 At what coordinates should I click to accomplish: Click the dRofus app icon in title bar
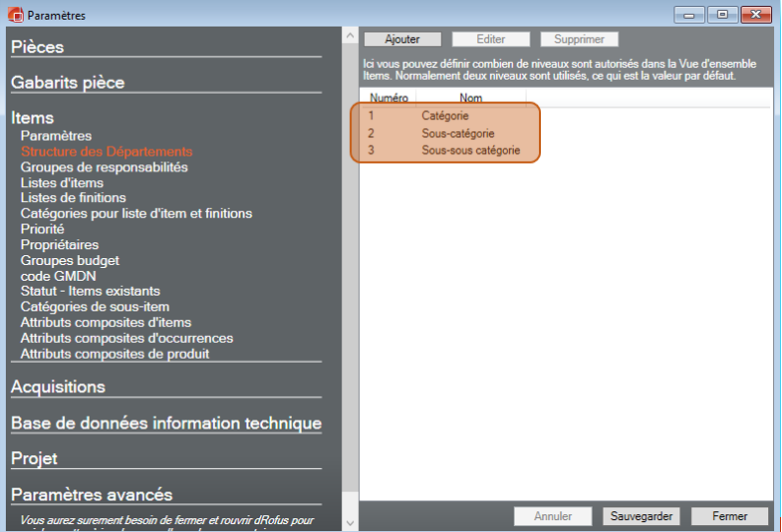click(14, 15)
